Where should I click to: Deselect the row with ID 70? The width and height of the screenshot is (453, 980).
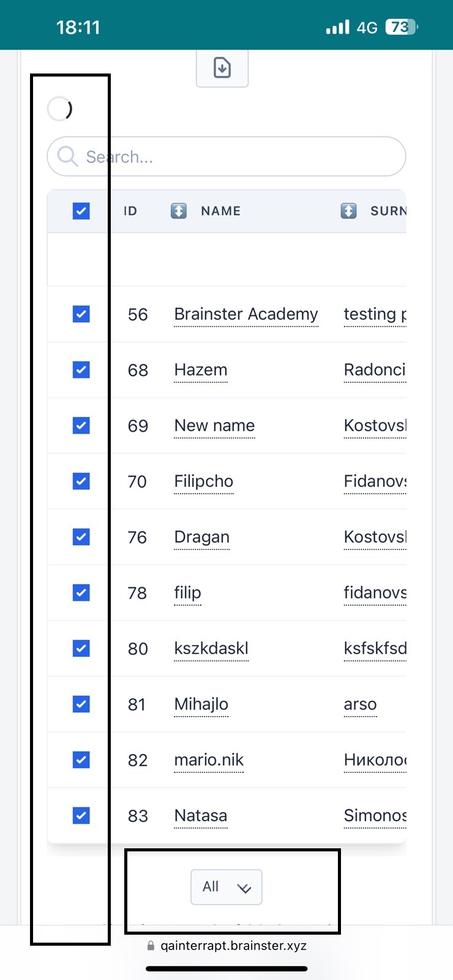(x=81, y=481)
